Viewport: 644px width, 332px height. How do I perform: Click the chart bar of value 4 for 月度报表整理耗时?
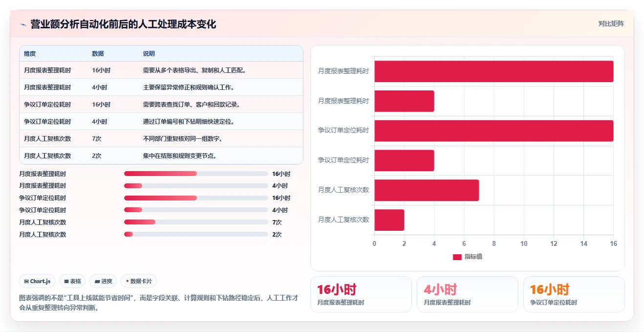405,101
